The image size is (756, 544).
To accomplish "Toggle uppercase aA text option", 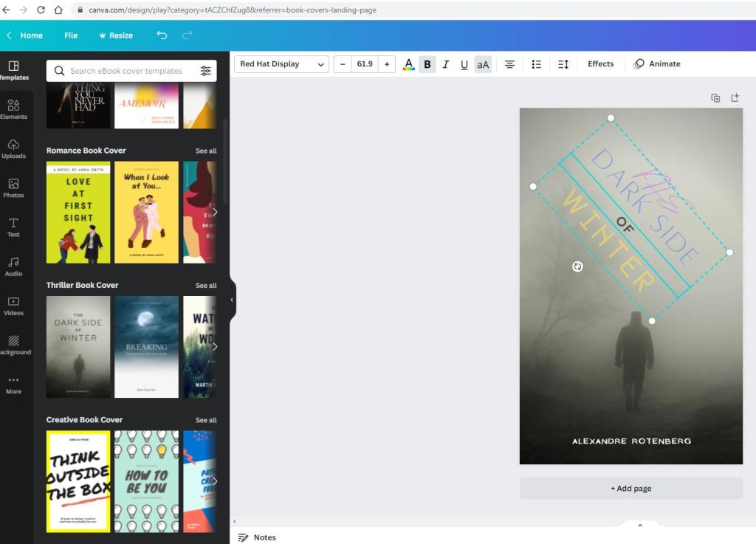I will pos(483,64).
